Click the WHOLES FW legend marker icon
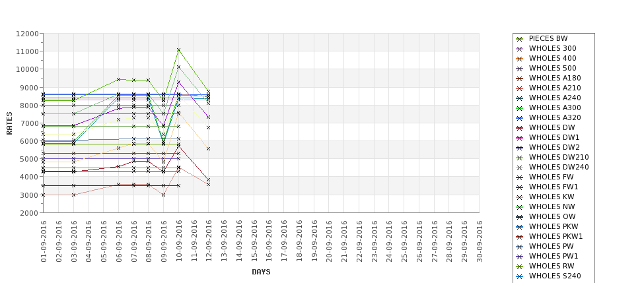Image resolution: width=644 pixels, height=283 pixels. [520, 177]
